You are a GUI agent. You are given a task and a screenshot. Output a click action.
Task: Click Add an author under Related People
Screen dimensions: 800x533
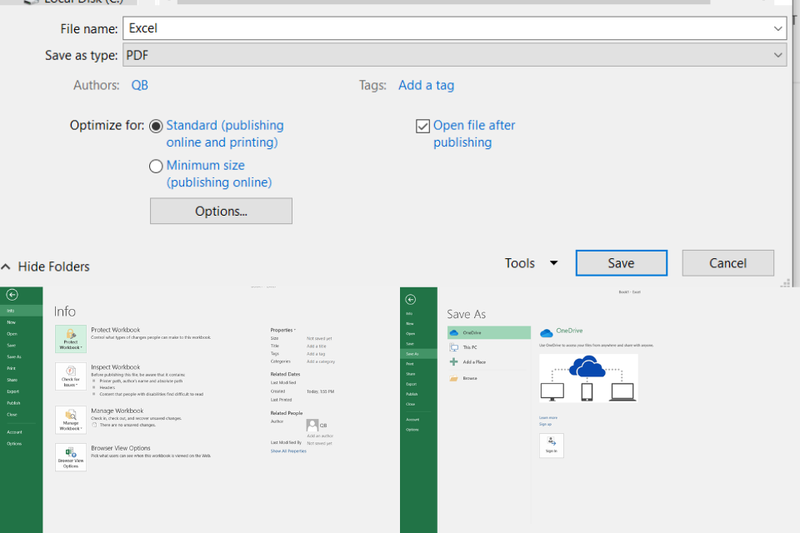click(320, 436)
